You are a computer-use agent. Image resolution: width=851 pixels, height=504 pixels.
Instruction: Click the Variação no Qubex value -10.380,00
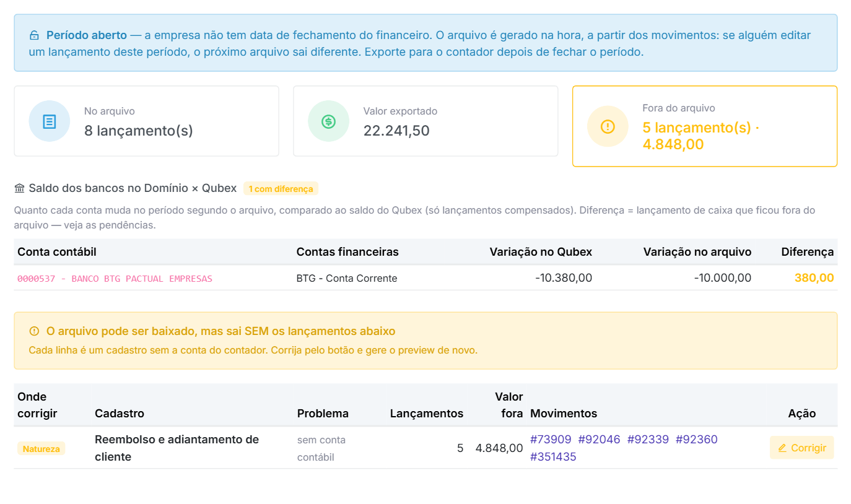(564, 278)
